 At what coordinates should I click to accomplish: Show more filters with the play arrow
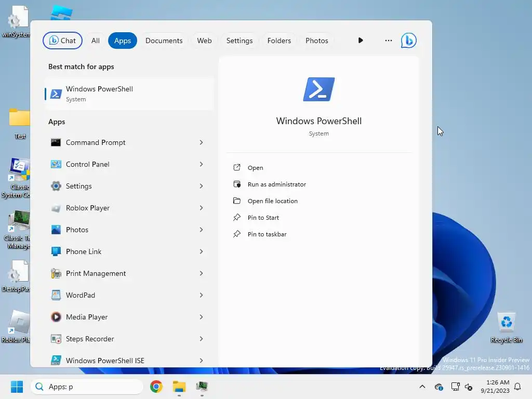coord(361,41)
